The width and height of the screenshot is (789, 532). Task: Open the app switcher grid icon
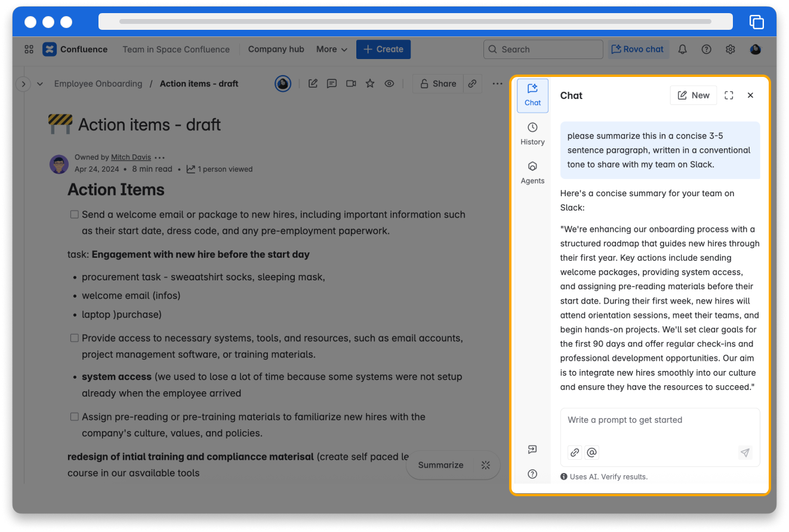tap(29, 50)
